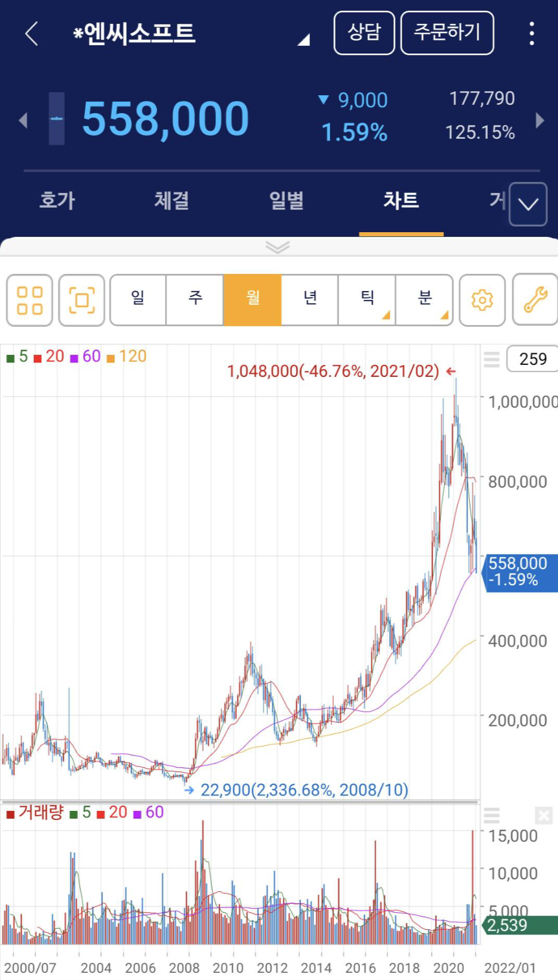Tap the 거래량 volume legend label
The height and width of the screenshot is (980, 558).
(x=35, y=813)
